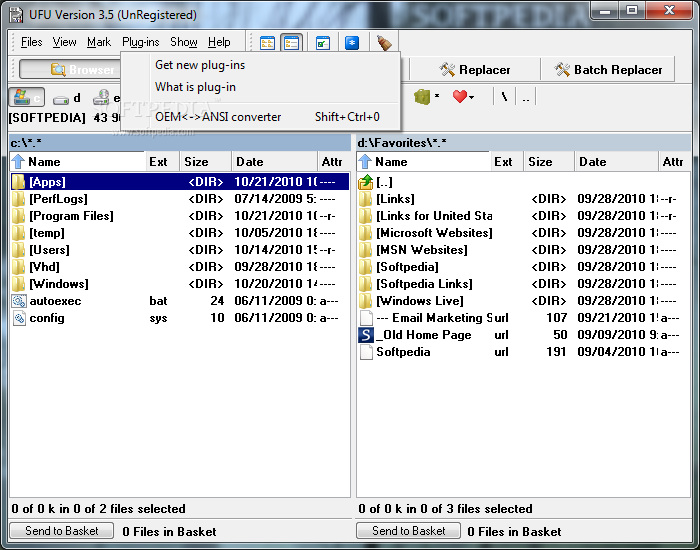Sort left panel by Attr column
Image resolution: width=700 pixels, height=550 pixels.
coord(333,162)
